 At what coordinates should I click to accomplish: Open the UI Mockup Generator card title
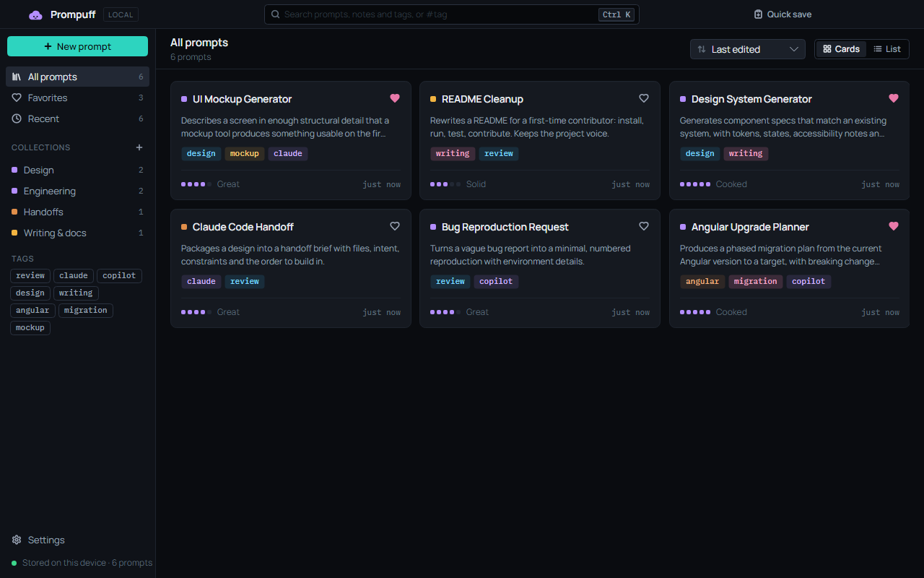click(x=242, y=99)
